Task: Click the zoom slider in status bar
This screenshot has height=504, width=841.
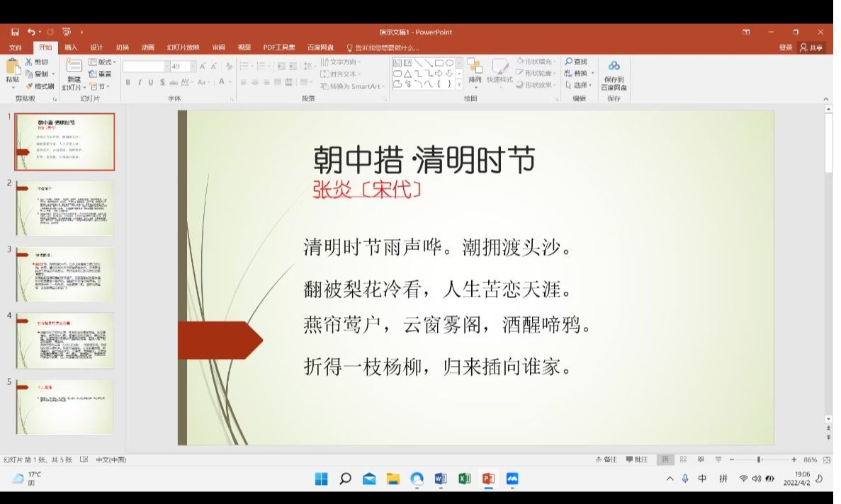Action: [x=759, y=459]
